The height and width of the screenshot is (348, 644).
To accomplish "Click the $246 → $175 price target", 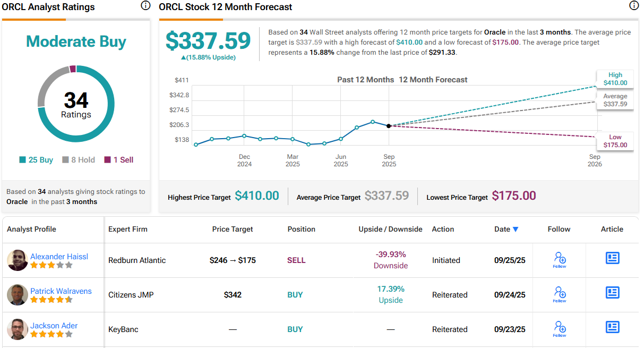I will tap(233, 260).
